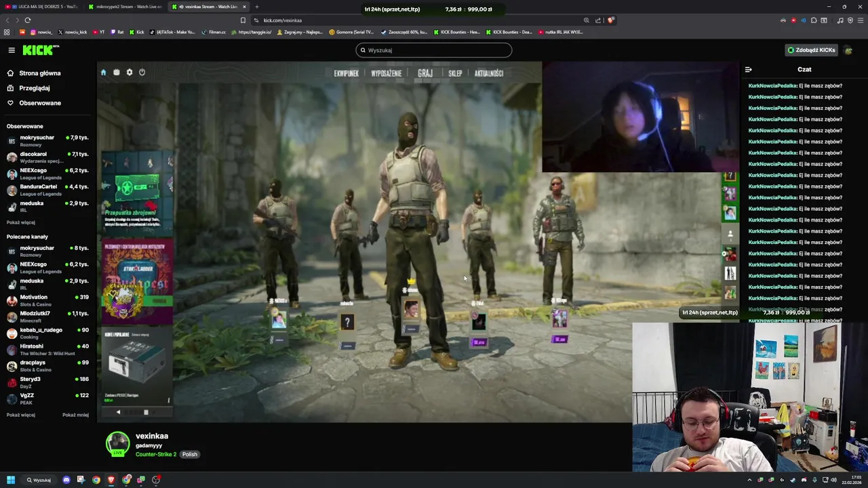Switch to mikrocypek2 Stream browser tab
The image size is (868, 488).
(127, 7)
